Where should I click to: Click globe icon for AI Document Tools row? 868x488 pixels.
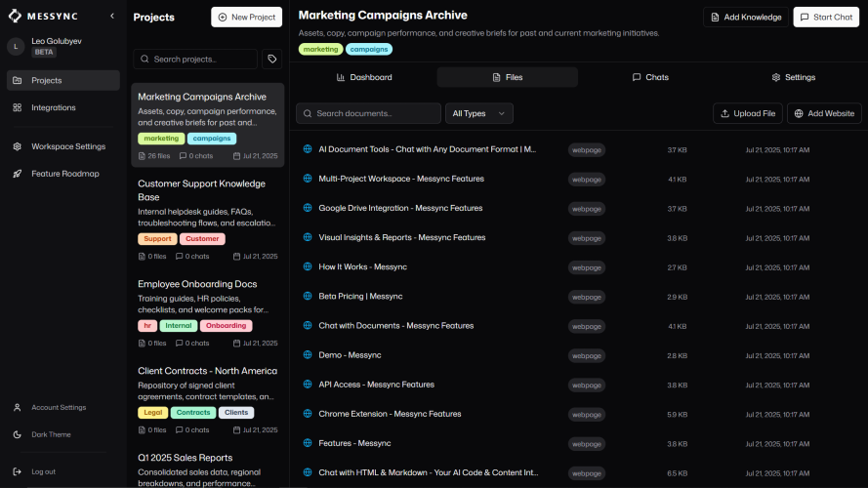(308, 149)
